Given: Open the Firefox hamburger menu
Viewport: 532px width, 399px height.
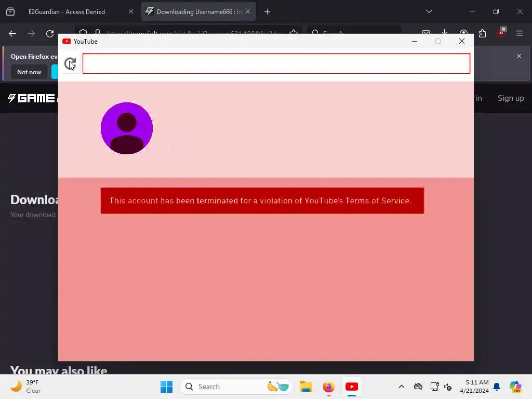Looking at the screenshot, I should coord(520,33).
